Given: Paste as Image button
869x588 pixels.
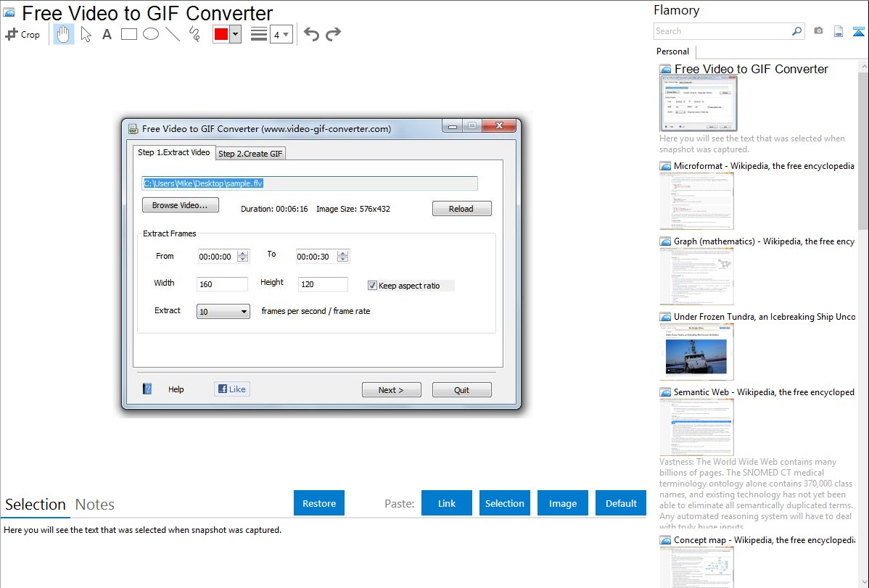Looking at the screenshot, I should tap(562, 503).
